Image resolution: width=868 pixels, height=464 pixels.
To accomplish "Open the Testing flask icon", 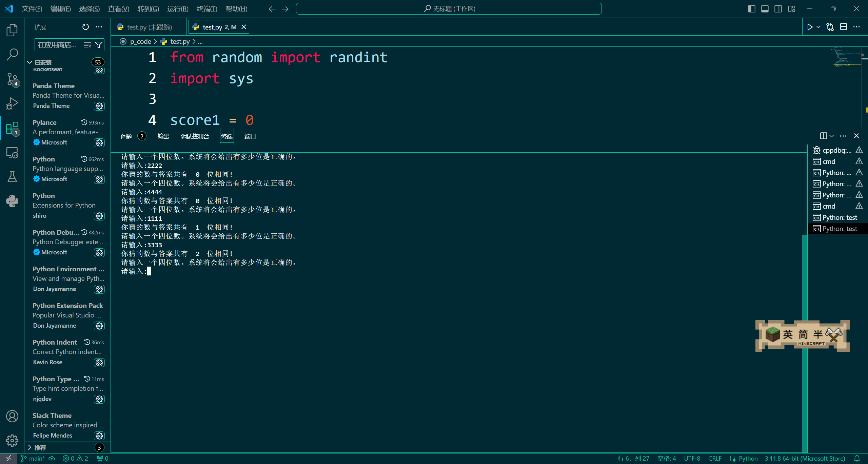I will tap(12, 177).
